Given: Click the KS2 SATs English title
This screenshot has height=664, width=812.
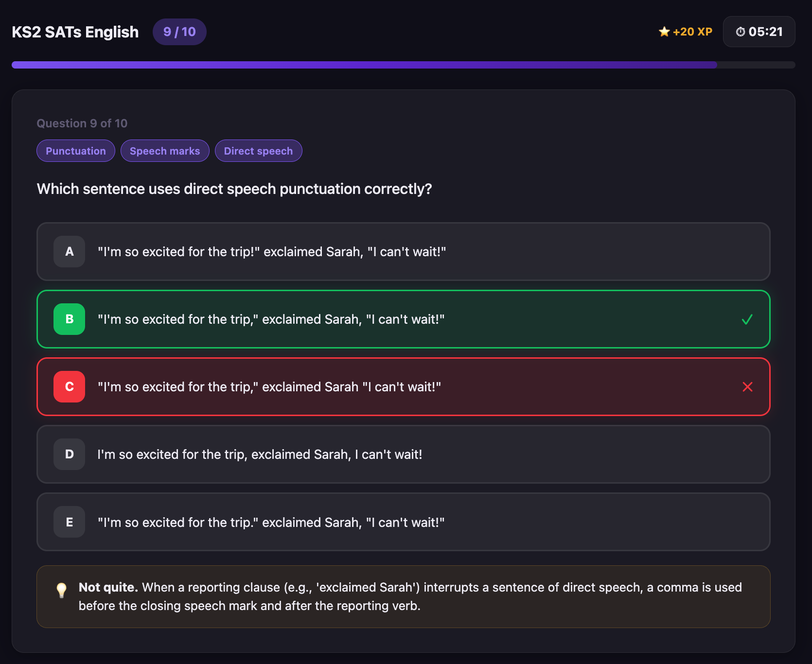Looking at the screenshot, I should tap(75, 32).
